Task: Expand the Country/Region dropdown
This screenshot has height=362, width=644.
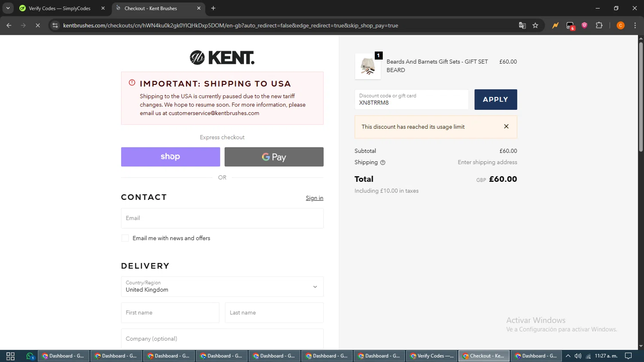Action: [222, 287]
